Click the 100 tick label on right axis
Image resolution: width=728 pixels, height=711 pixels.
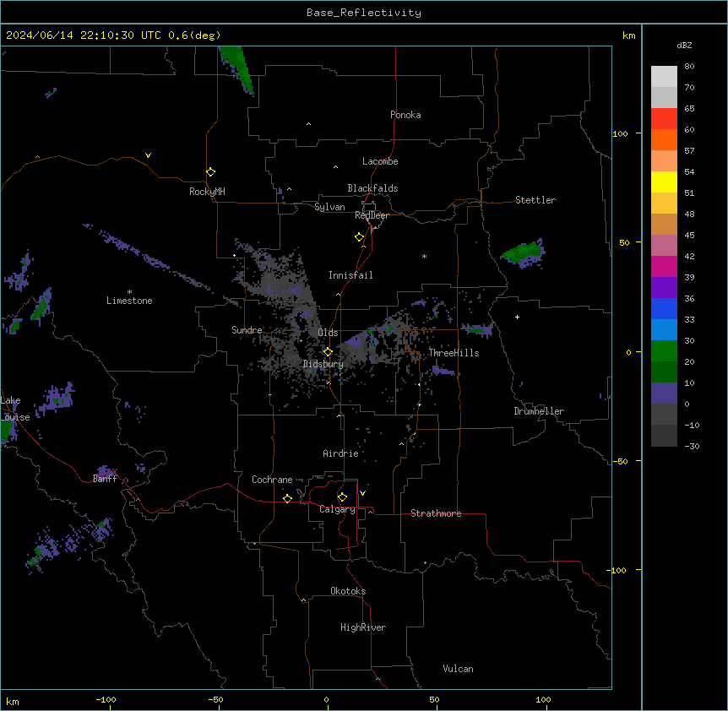(620, 133)
